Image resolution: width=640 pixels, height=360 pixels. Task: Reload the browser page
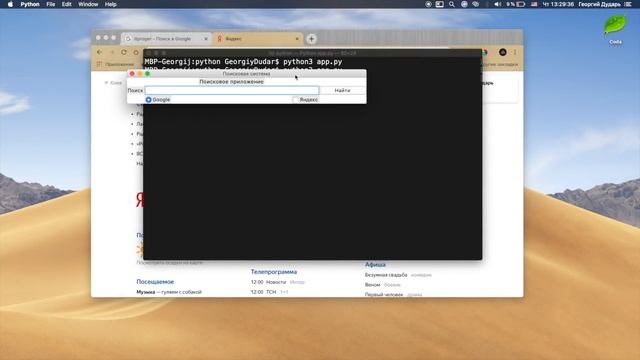click(x=124, y=52)
